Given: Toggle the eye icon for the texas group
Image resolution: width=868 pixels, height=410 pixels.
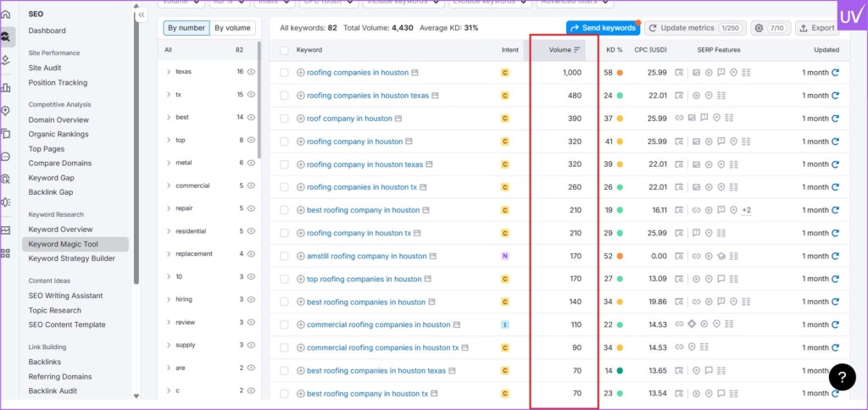Looking at the screenshot, I should coord(250,72).
